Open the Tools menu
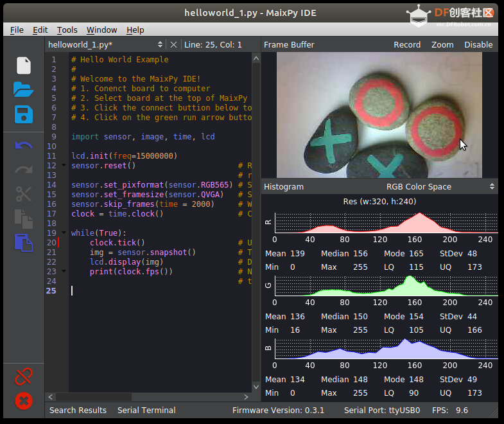 point(67,30)
